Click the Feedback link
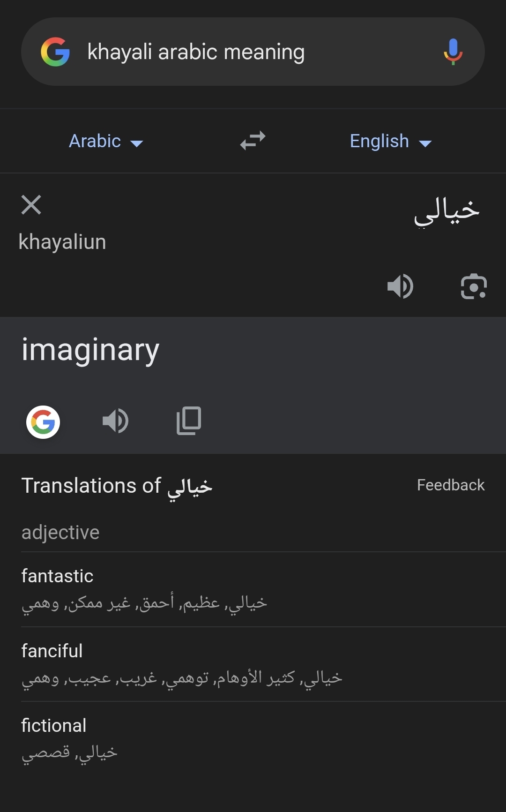 tap(451, 485)
